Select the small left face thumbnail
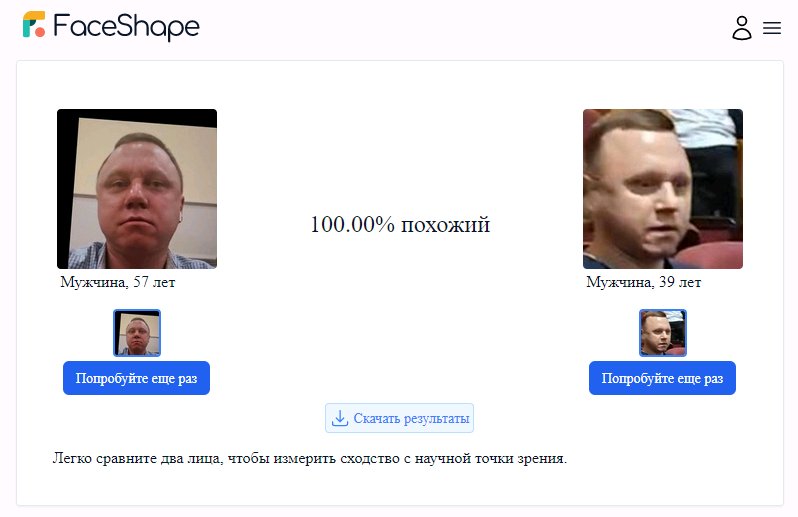 click(x=137, y=333)
